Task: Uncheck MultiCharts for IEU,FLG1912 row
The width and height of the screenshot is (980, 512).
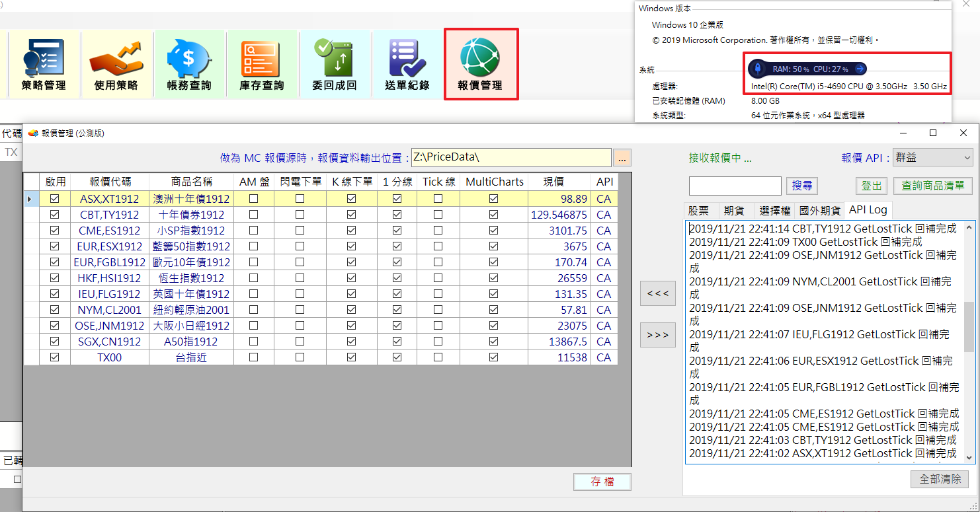Action: click(493, 294)
